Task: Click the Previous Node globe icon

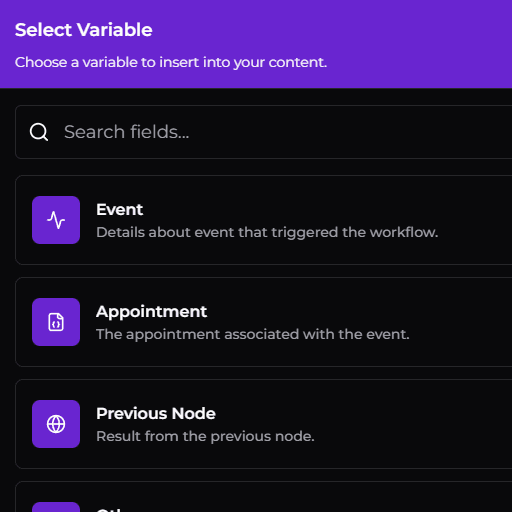Action: tap(56, 424)
